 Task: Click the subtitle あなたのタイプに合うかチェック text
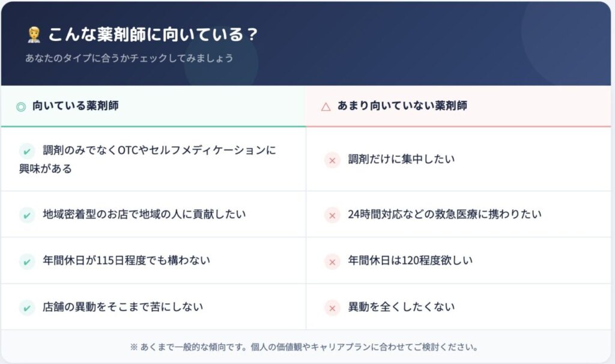click(129, 59)
